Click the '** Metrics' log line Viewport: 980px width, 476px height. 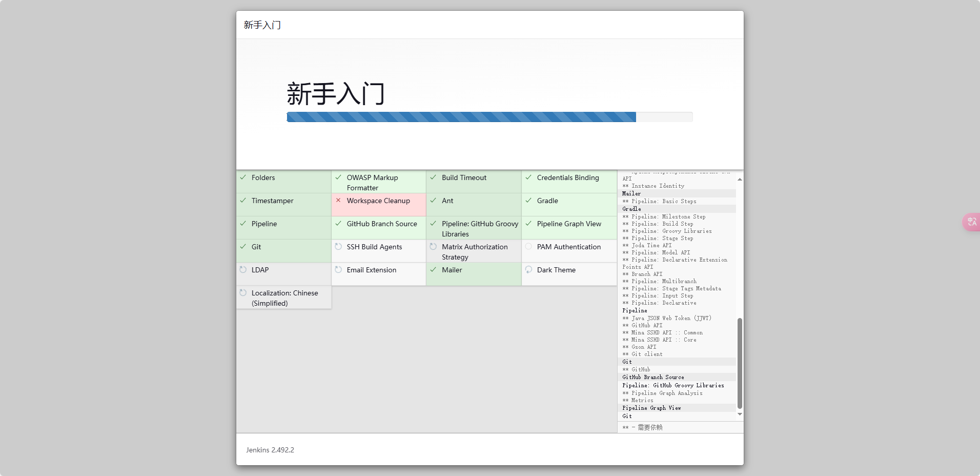pos(638,401)
